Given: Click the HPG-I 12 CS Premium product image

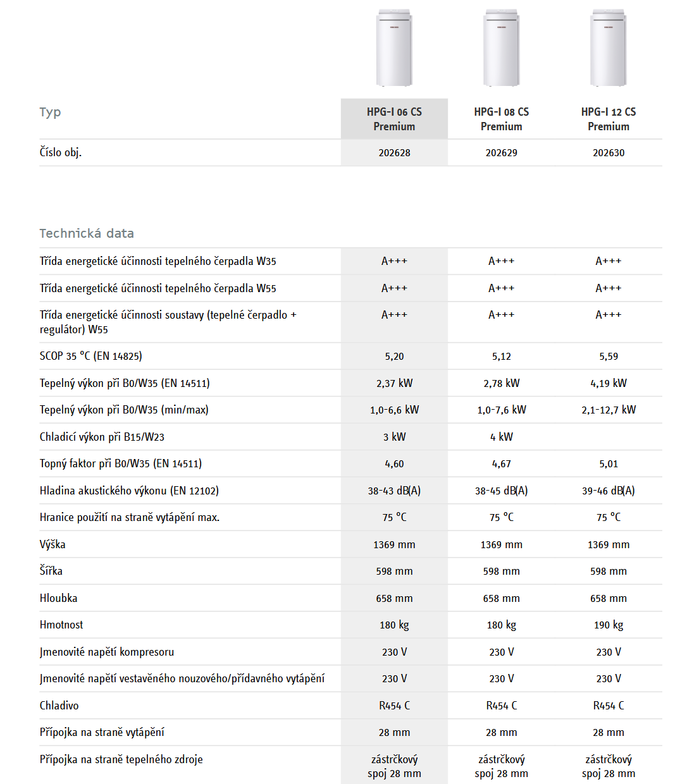Looking at the screenshot, I should [x=609, y=48].
